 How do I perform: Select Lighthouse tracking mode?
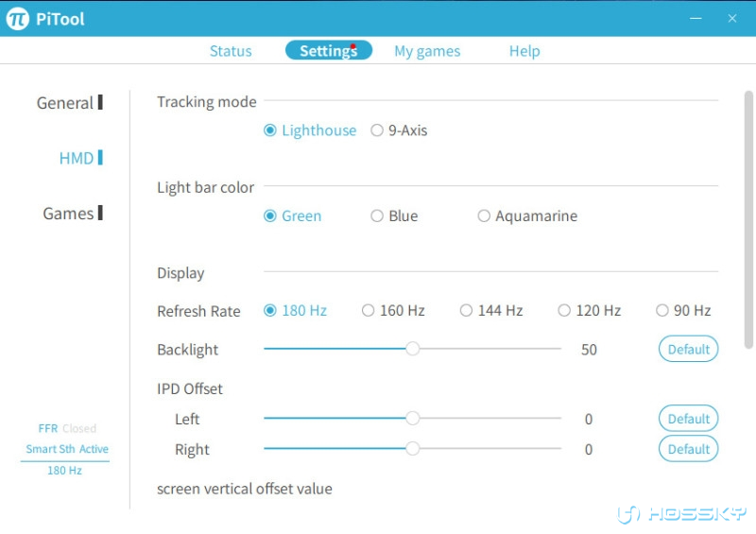310,130
